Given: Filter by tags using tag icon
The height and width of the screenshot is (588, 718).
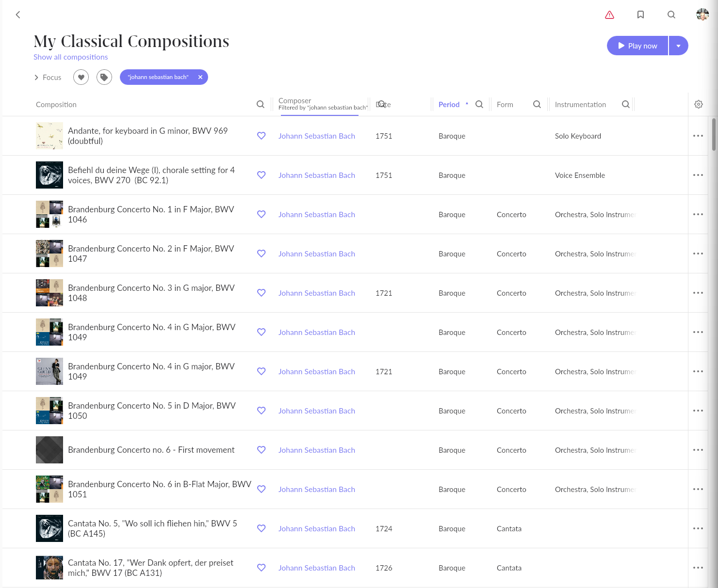Looking at the screenshot, I should (x=104, y=77).
